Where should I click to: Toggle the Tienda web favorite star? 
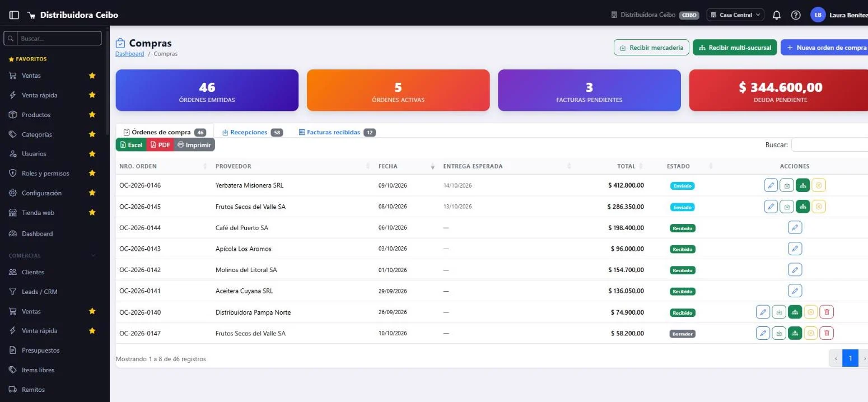(x=92, y=213)
